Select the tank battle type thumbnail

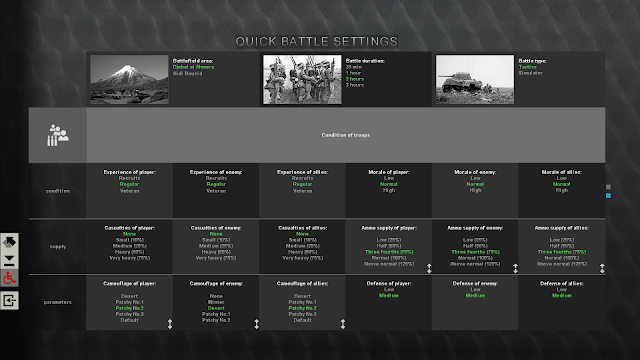point(475,79)
